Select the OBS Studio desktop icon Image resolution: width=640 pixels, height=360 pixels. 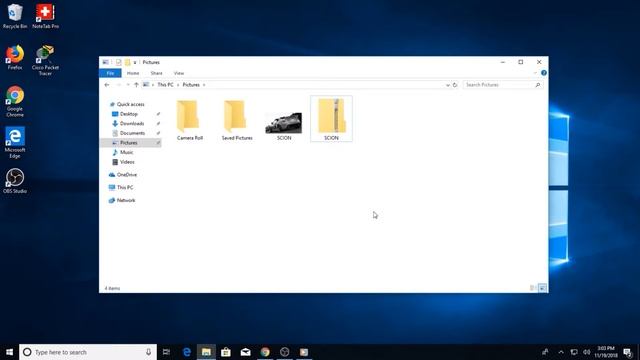click(x=15, y=180)
